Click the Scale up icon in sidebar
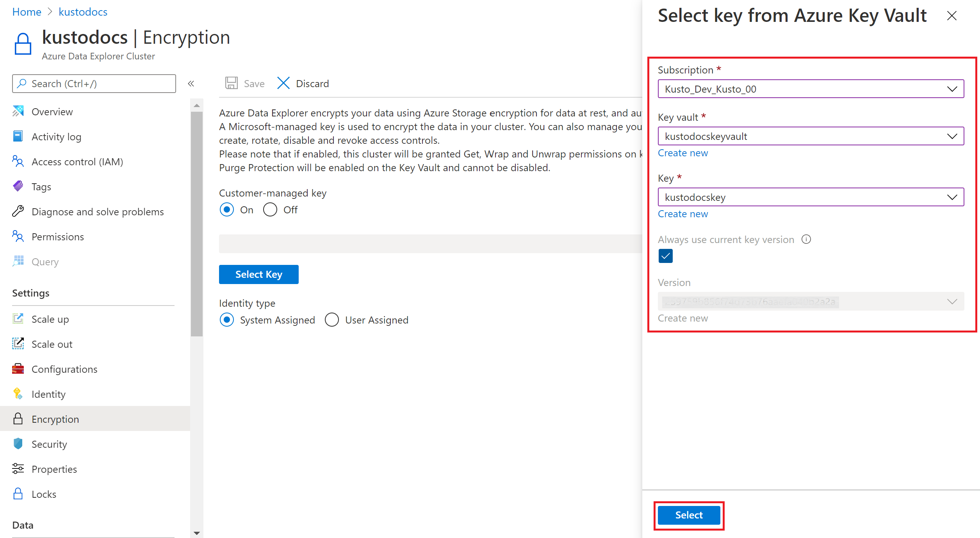Viewport: 980px width, 538px height. click(18, 319)
